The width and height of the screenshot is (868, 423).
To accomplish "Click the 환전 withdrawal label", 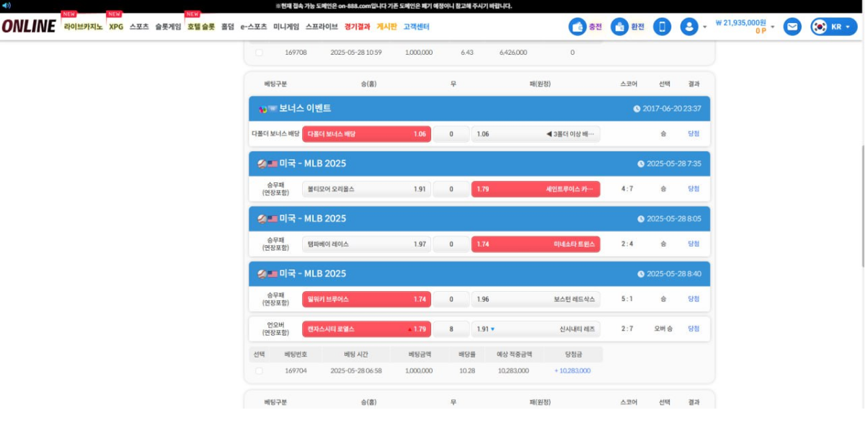I will pos(637,27).
